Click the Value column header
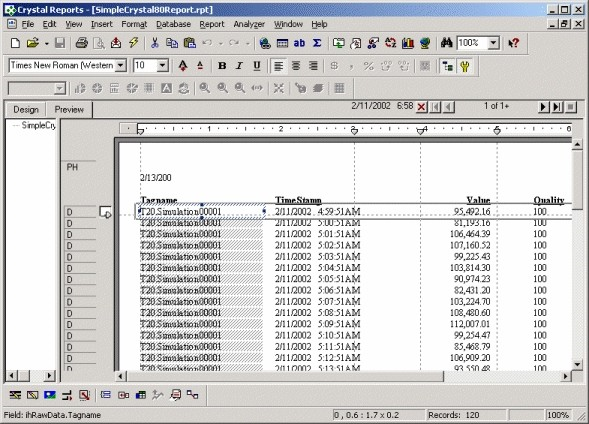Viewport: 589px width, 424px height. click(x=478, y=200)
